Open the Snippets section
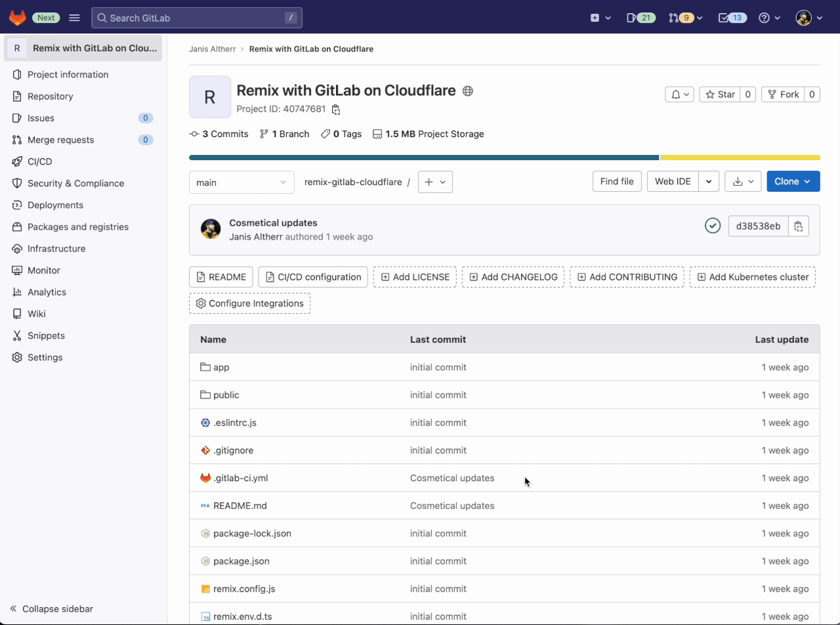 point(46,335)
